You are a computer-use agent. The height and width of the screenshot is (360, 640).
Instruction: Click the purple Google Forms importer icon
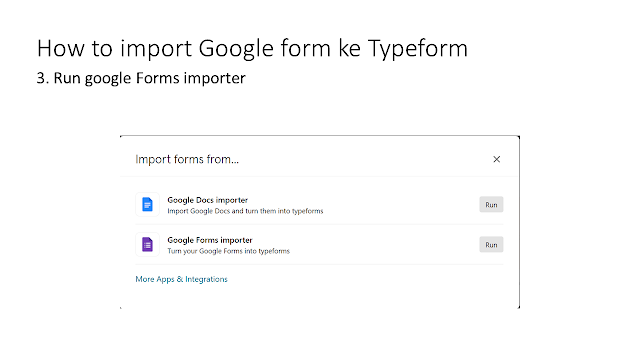click(147, 244)
